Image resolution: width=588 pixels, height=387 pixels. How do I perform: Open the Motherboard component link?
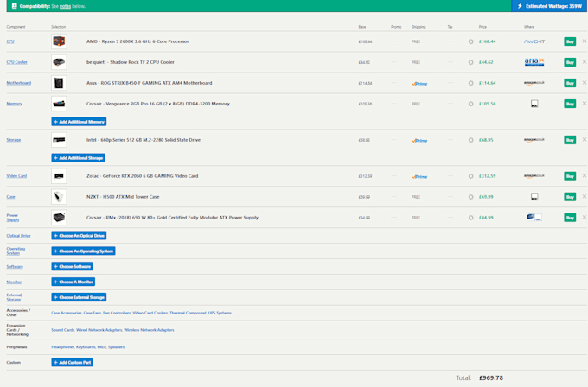pos(19,83)
